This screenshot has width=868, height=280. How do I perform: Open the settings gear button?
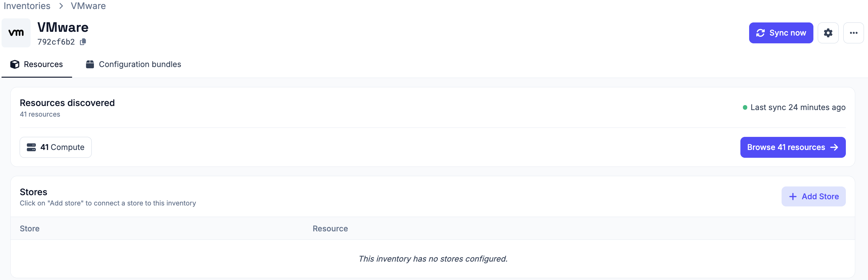point(828,33)
